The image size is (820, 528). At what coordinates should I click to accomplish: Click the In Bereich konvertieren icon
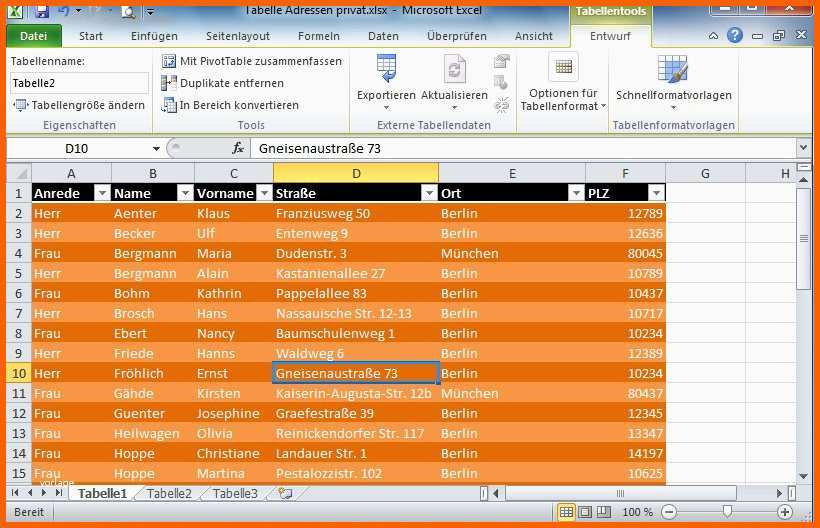click(x=168, y=105)
